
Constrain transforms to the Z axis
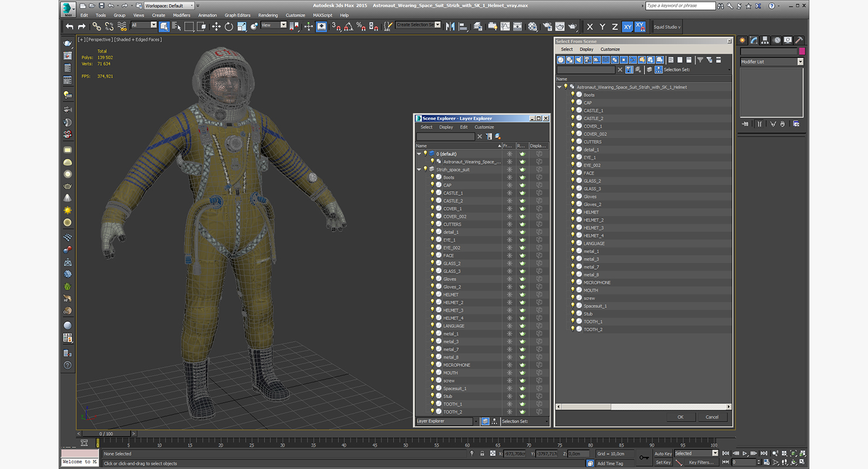click(x=615, y=26)
